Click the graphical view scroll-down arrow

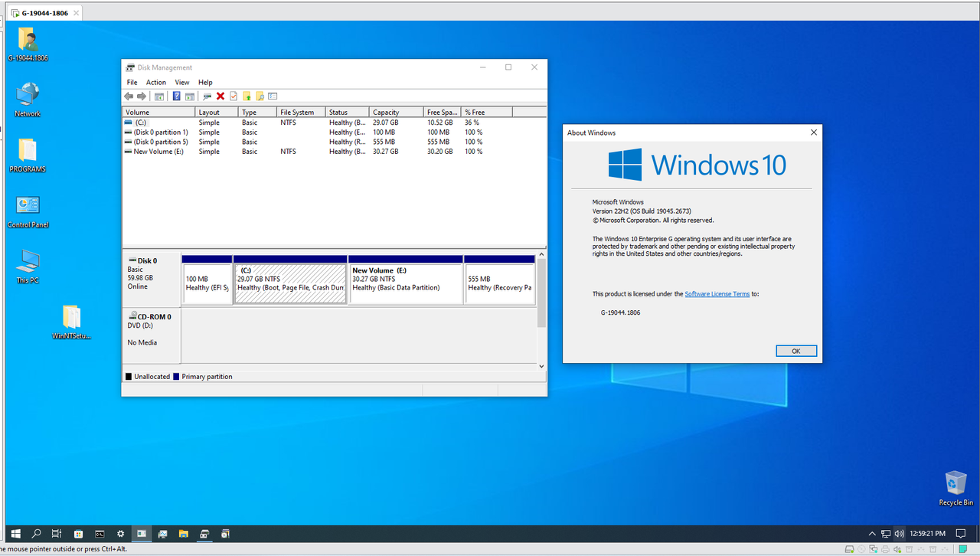[x=542, y=366]
